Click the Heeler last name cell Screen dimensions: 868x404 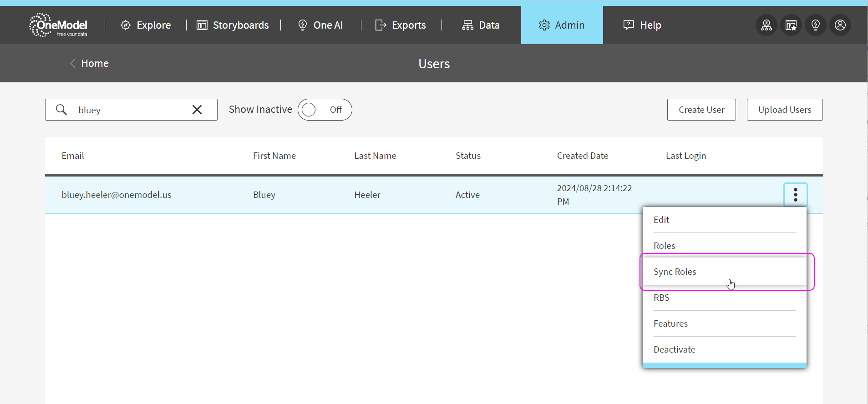[367, 195]
